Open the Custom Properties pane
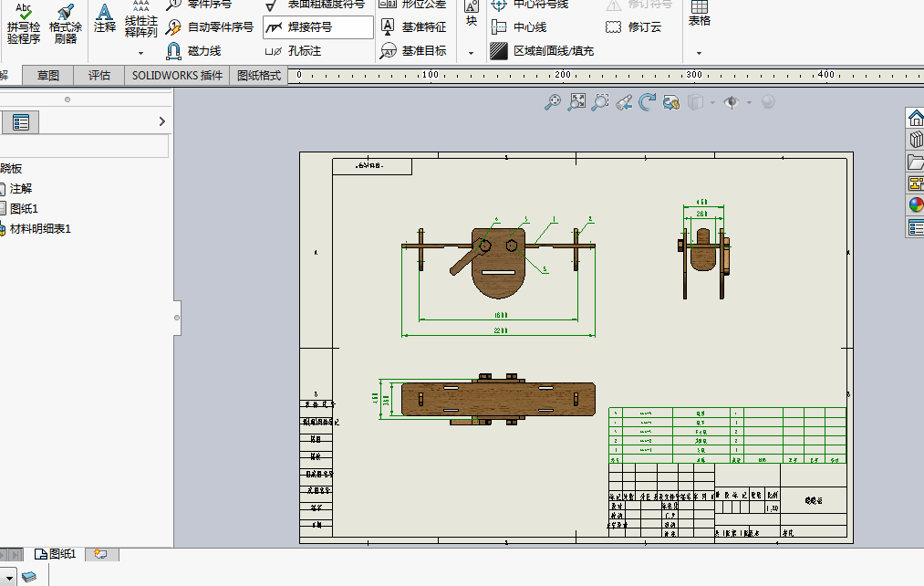This screenshot has width=924, height=586. 915,227
